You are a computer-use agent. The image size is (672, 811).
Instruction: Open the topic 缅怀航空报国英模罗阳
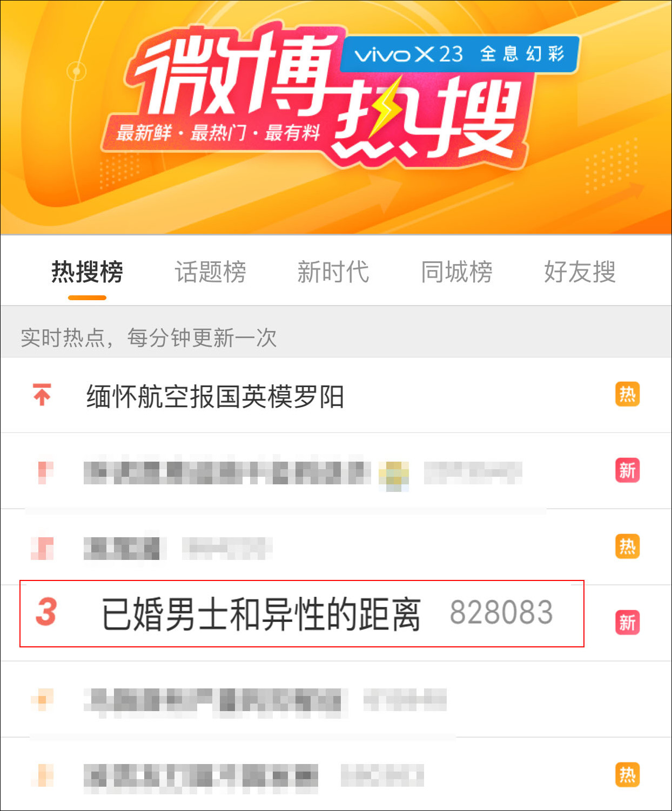(x=215, y=397)
